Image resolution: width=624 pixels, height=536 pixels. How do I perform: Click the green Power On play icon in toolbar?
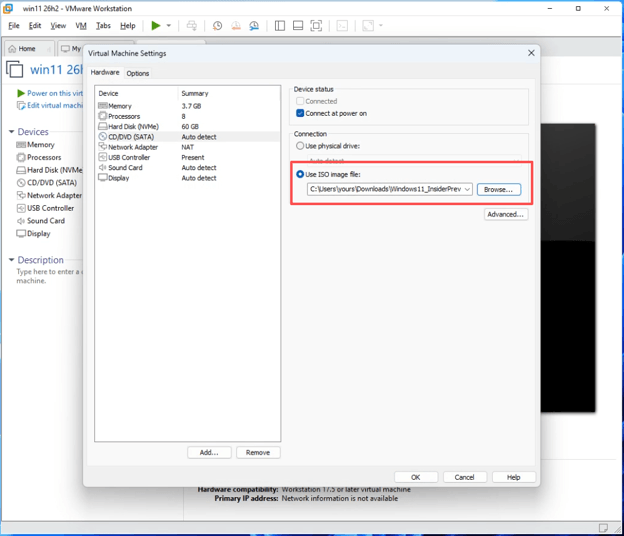pos(156,26)
